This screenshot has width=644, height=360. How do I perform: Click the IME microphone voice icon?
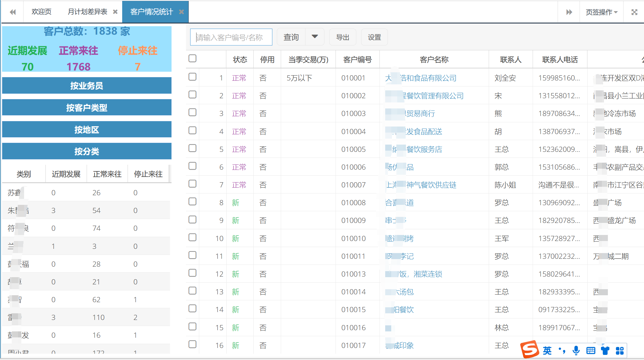pos(576,350)
